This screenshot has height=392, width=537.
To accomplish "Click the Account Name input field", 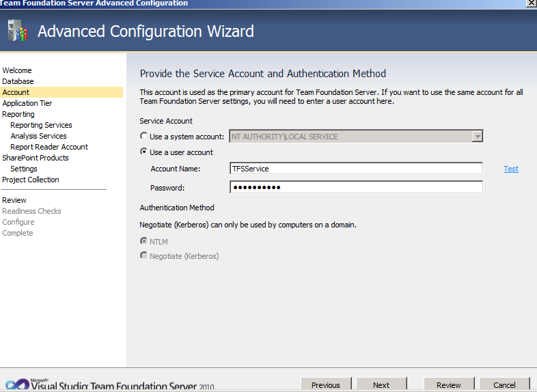I will click(x=356, y=169).
